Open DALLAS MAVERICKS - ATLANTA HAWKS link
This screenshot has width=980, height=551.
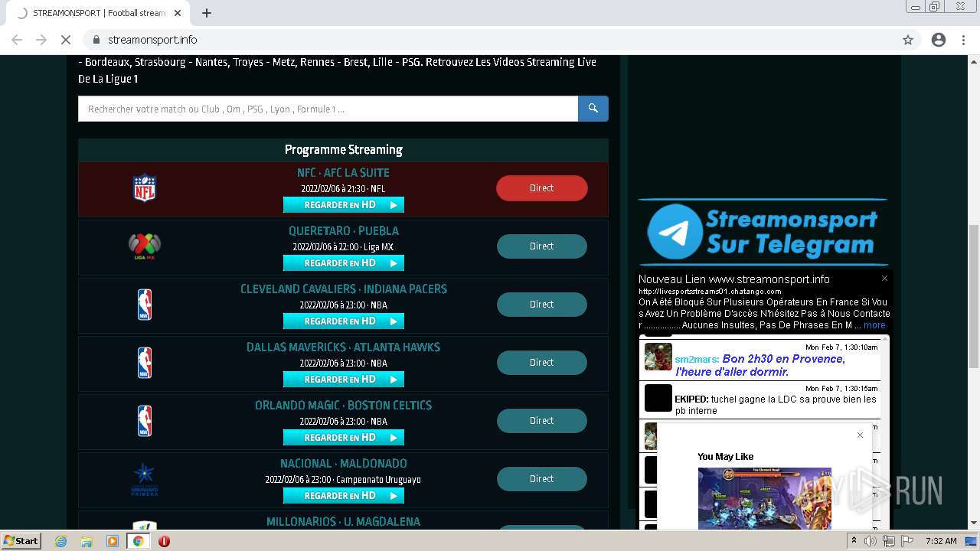click(344, 347)
